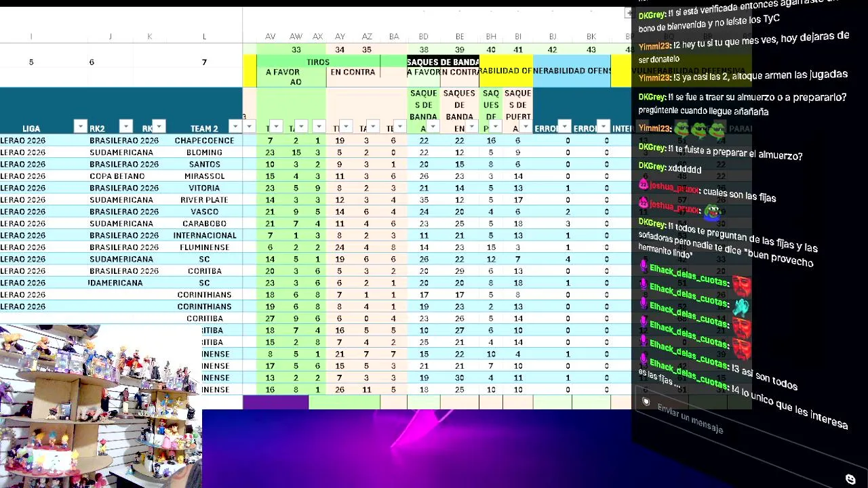Select the 'INTERNACIONAL' team cell
This screenshot has width=868, height=488.
pyautogui.click(x=204, y=235)
